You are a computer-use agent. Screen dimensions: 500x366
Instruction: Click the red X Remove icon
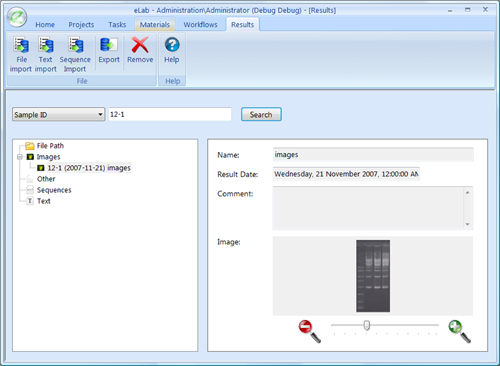(140, 45)
